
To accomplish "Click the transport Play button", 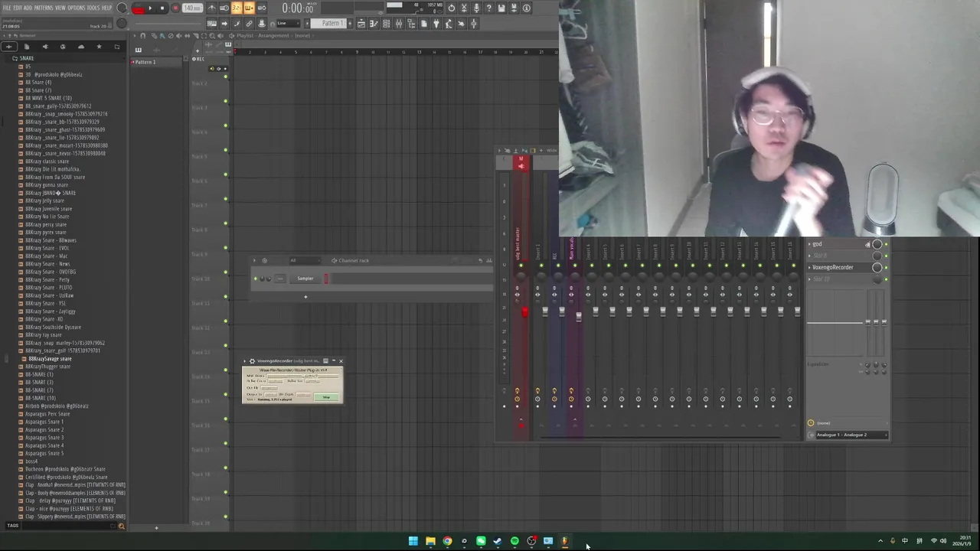I will pyautogui.click(x=150, y=8).
